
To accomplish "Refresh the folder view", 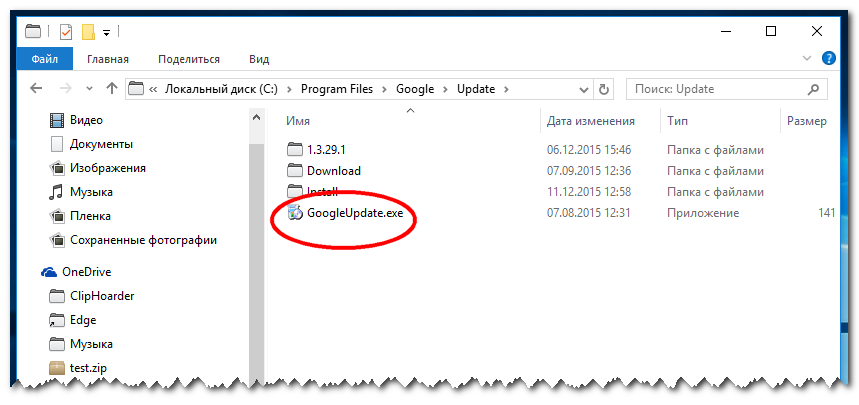I will point(604,89).
